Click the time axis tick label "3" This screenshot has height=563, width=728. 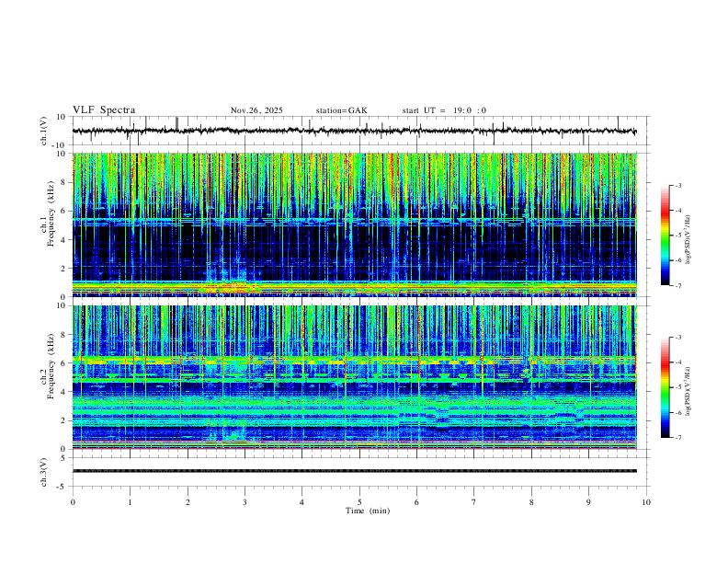click(x=245, y=502)
